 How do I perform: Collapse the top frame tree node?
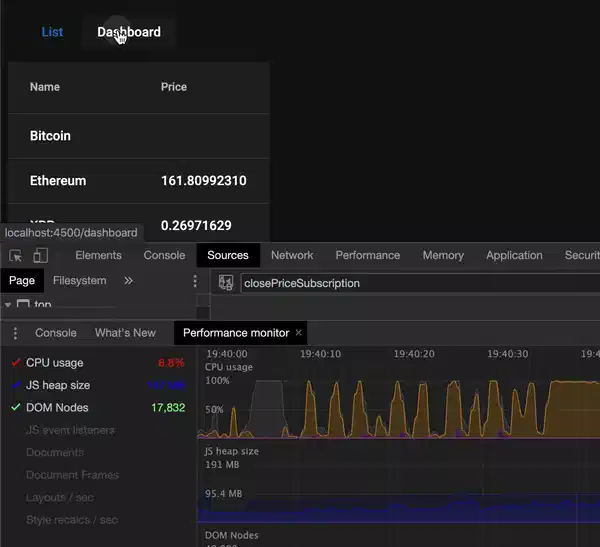[8, 305]
